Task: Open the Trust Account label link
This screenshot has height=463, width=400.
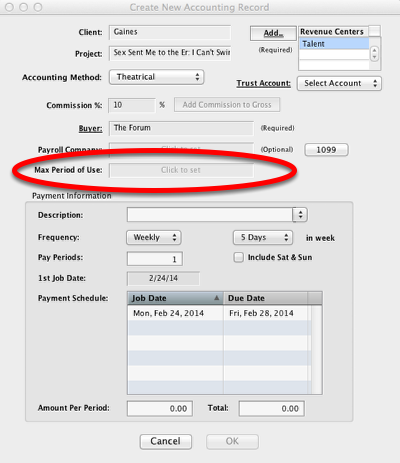Action: tap(263, 83)
